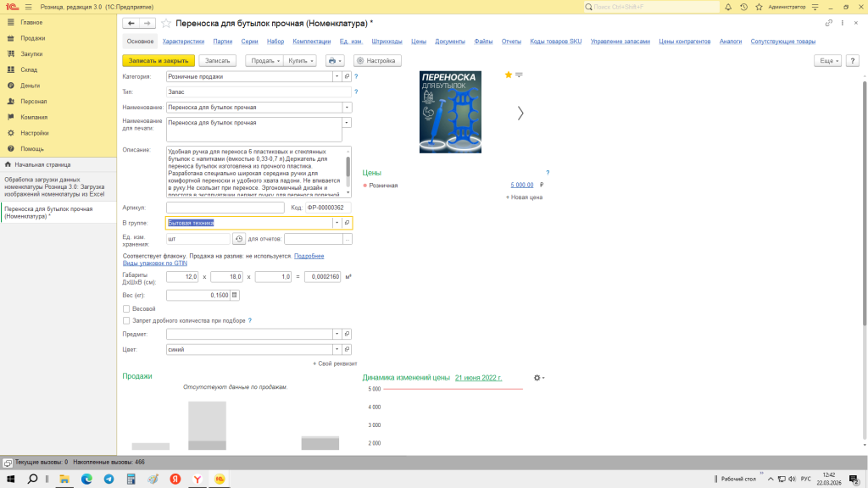Open the history clock icon in title bar
The height and width of the screenshot is (488, 868).
click(x=743, y=7)
